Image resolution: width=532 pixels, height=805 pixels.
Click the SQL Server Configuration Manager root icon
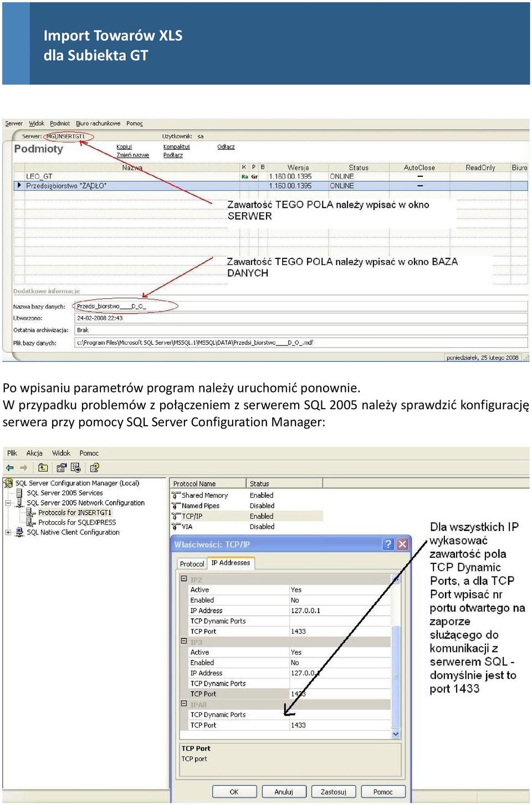8,483
